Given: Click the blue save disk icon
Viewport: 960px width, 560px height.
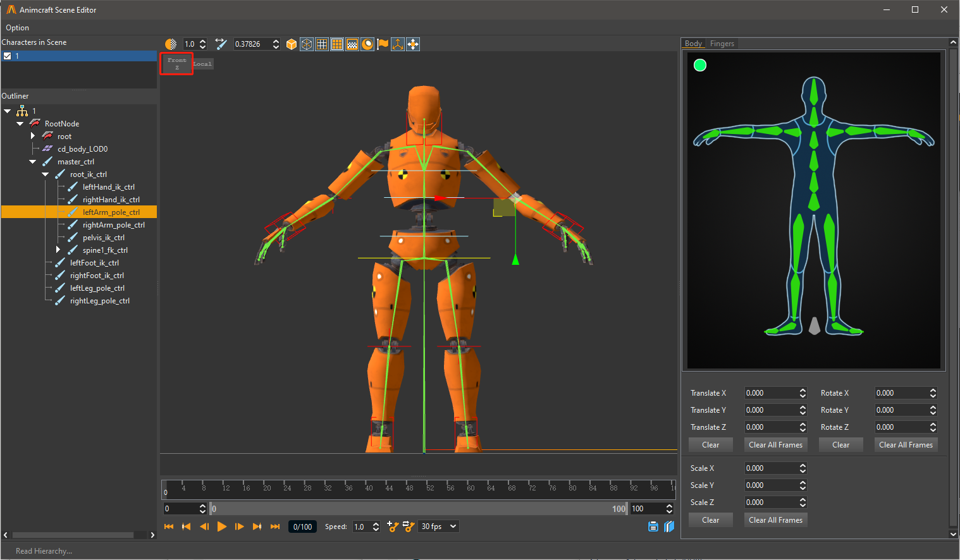Looking at the screenshot, I should tap(653, 527).
